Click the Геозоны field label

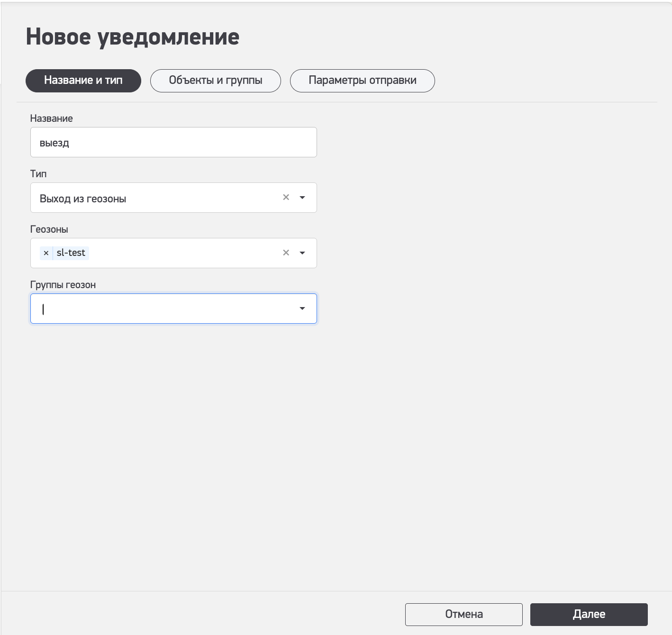pyautogui.click(x=49, y=229)
